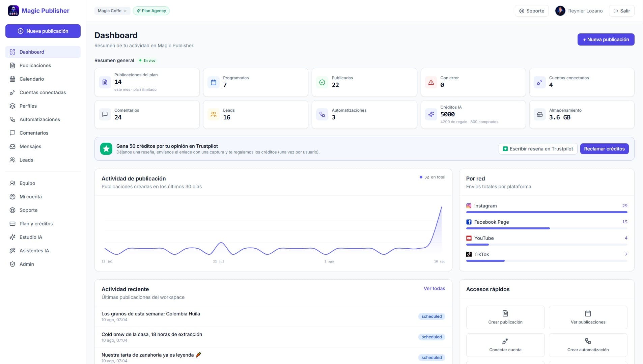Open Crear automatización quick access card
This screenshot has height=364, width=643.
click(x=588, y=345)
